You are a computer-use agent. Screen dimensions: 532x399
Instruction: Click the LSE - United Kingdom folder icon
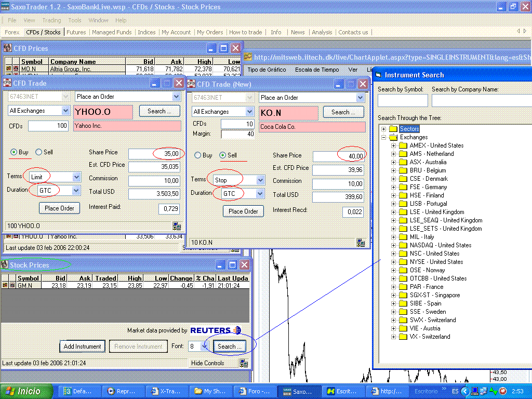pyautogui.click(x=403, y=212)
